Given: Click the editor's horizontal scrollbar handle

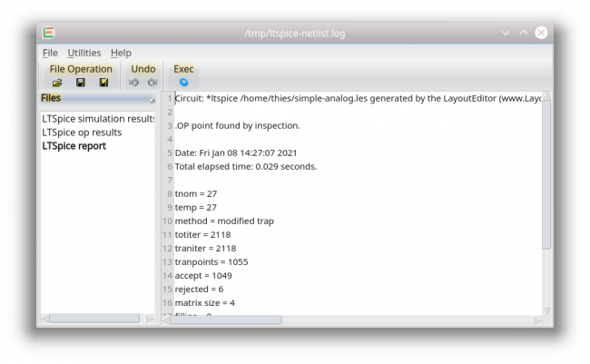Looking at the screenshot, I should click(226, 320).
